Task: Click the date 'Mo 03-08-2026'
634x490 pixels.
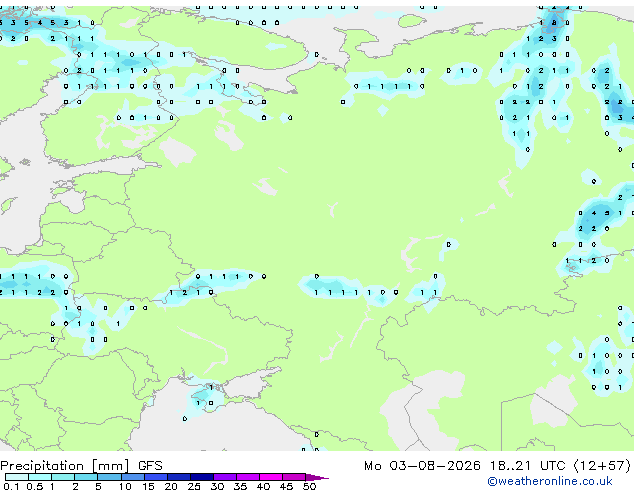Action: point(422,466)
